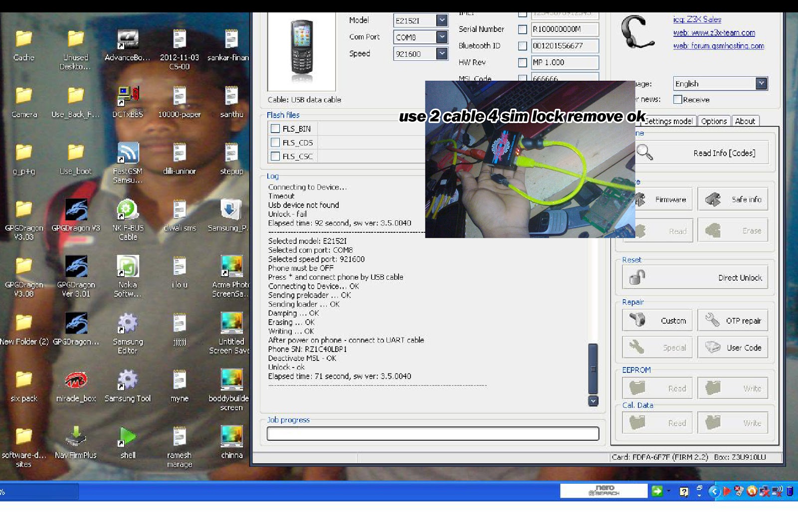Tick the Bluetooth ID checkbox
Image resolution: width=798 pixels, height=532 pixels.
click(522, 46)
